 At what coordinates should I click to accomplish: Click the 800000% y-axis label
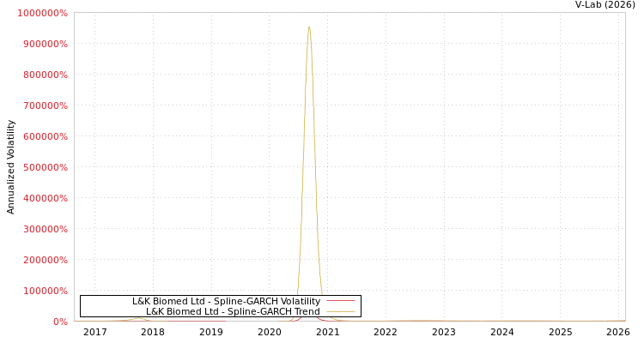click(x=46, y=75)
